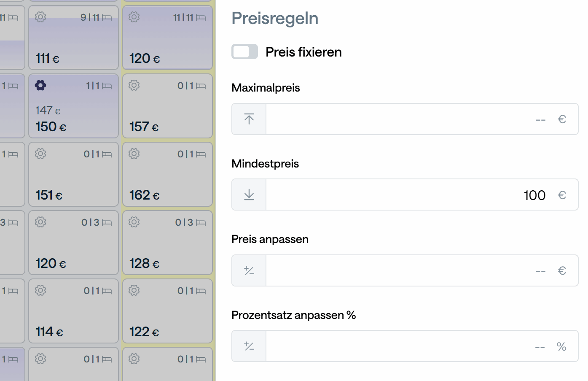Screen dimensions: 588x381
Task: Focus the Maximalpreis input field
Action: click(x=400, y=119)
